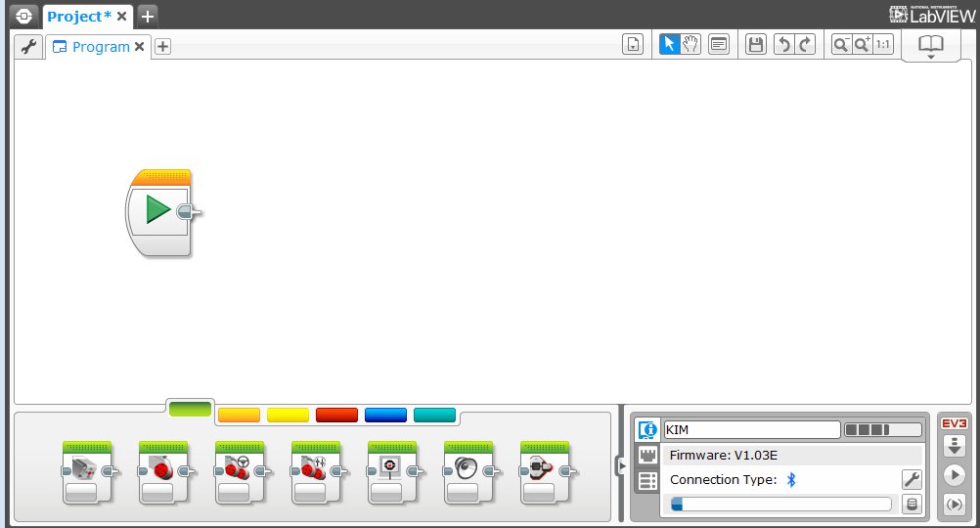Image resolution: width=980 pixels, height=528 pixels.
Task: Activate the Pan hand tool
Action: [x=690, y=44]
